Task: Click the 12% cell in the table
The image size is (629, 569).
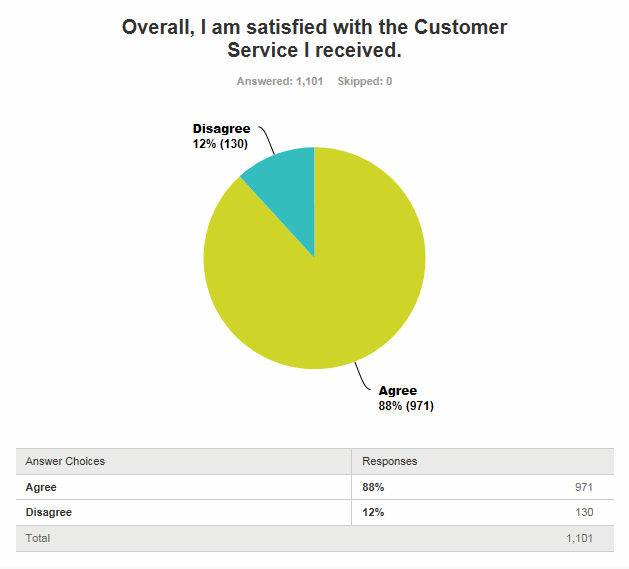Action: [x=373, y=512]
